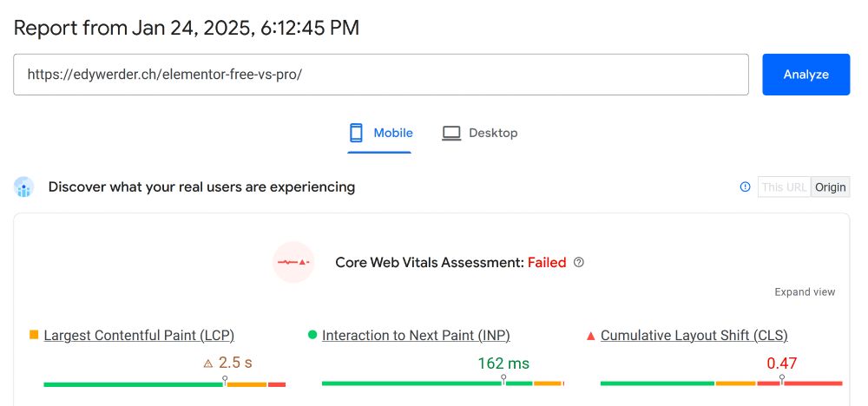Click the green circle INP status icon
This screenshot has height=406, width=868.
(312, 335)
